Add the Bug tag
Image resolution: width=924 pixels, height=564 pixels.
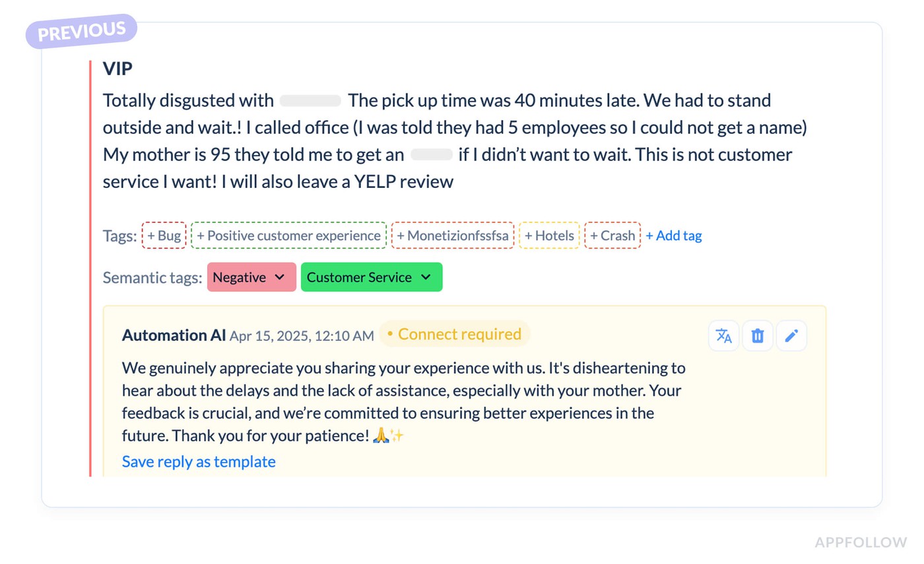point(164,235)
